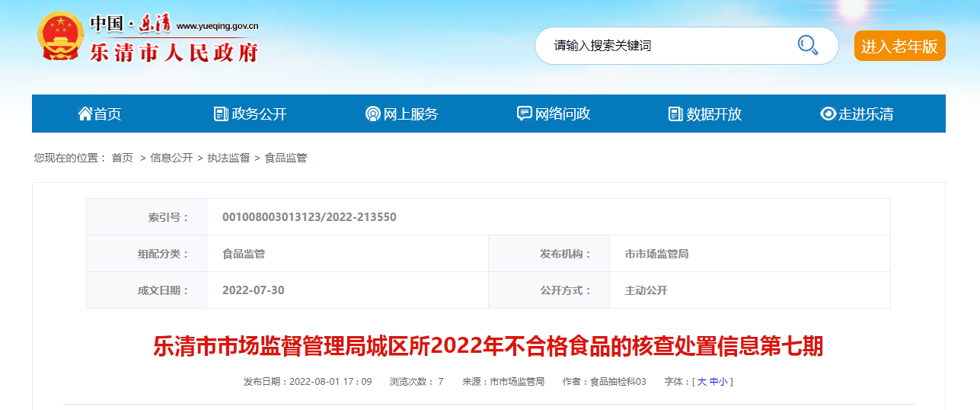This screenshot has height=410, width=980.
Task: Click the home icon beside 首页
Action: [x=85, y=114]
